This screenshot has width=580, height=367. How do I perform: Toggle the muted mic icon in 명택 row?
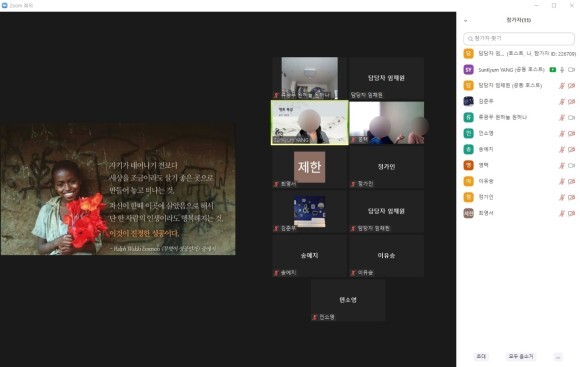pyautogui.click(x=562, y=165)
